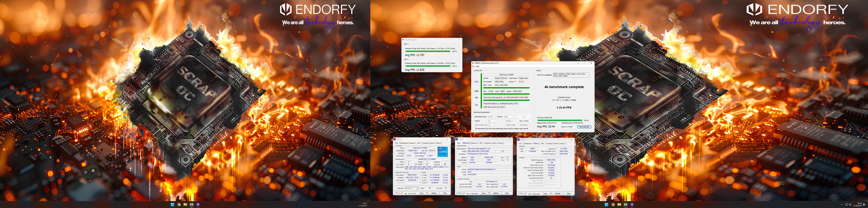Click the Intel Core i5 logo in CPU-Z
The height and width of the screenshot is (208, 868).
[x=443, y=152]
